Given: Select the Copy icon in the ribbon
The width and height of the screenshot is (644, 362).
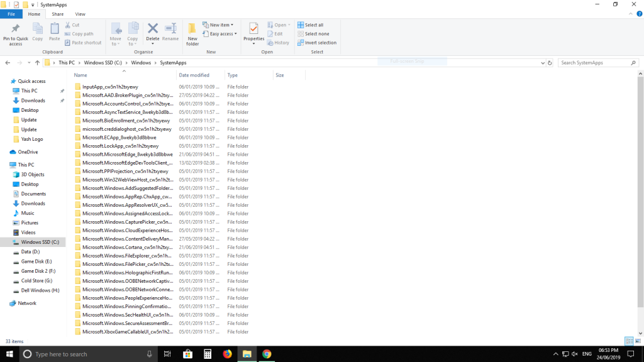Looking at the screenshot, I should click(x=37, y=31).
